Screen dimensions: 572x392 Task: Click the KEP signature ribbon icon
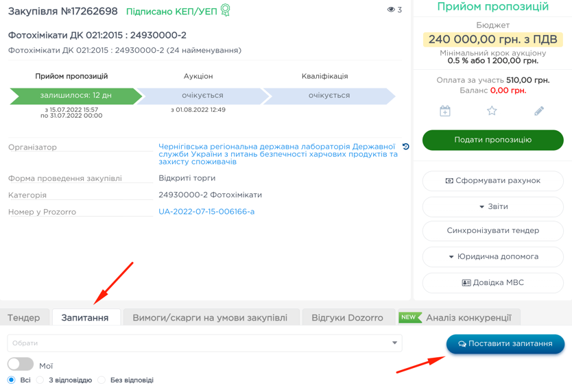click(x=226, y=10)
